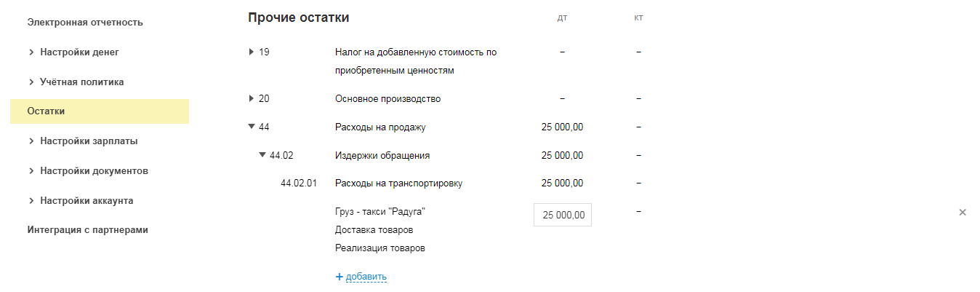Expand Настройки документов chevron
The width and height of the screenshot is (980, 292).
(x=31, y=171)
